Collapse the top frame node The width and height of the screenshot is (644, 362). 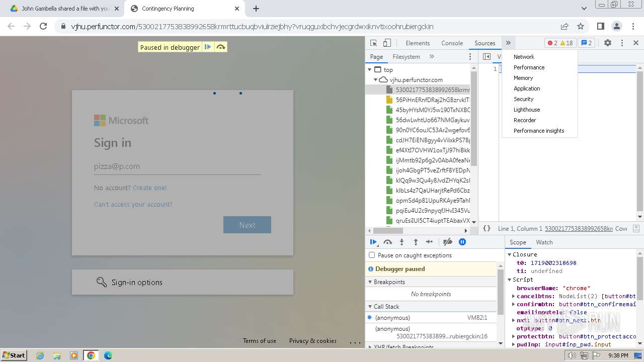click(370, 70)
